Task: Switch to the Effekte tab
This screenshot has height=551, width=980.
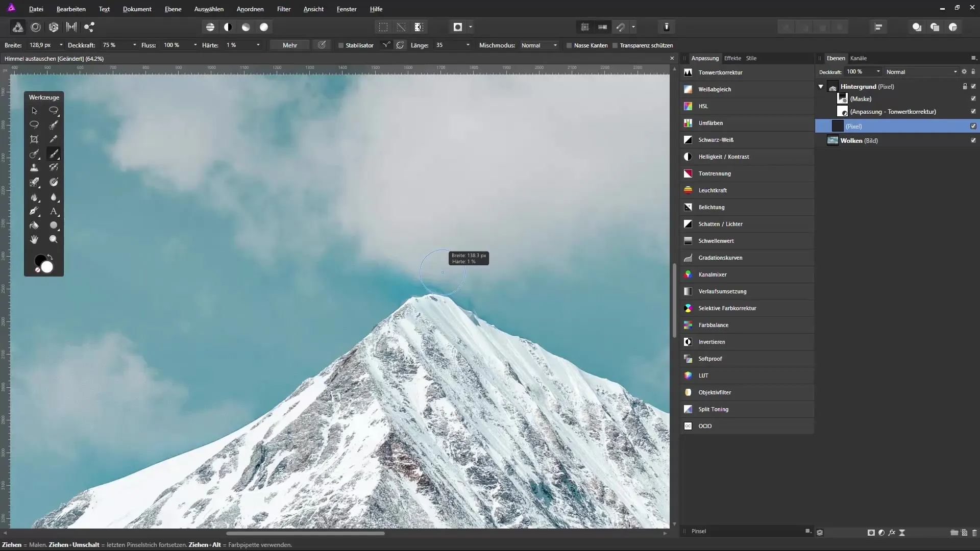Action: 732,58
